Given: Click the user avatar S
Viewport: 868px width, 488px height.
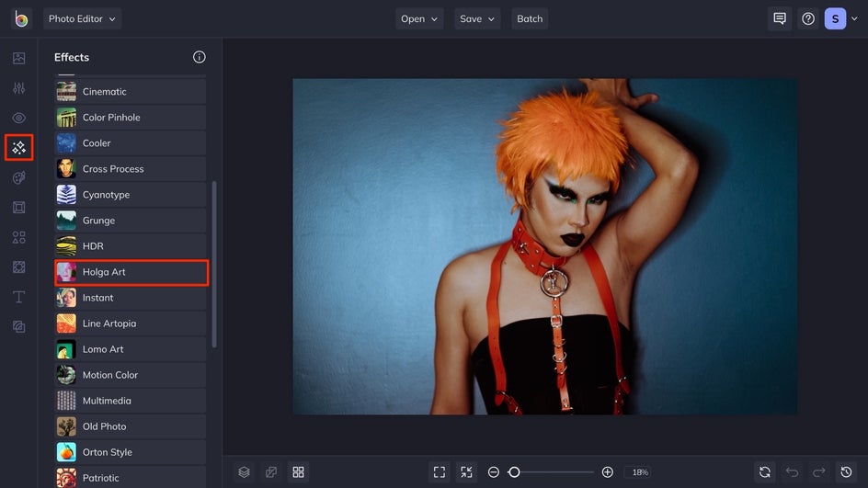Looking at the screenshot, I should 835,18.
